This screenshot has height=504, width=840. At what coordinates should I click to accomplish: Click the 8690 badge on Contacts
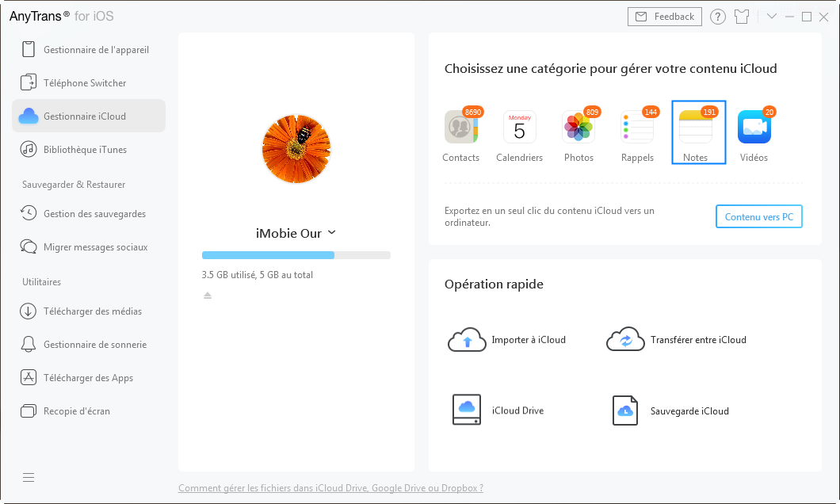pos(473,112)
